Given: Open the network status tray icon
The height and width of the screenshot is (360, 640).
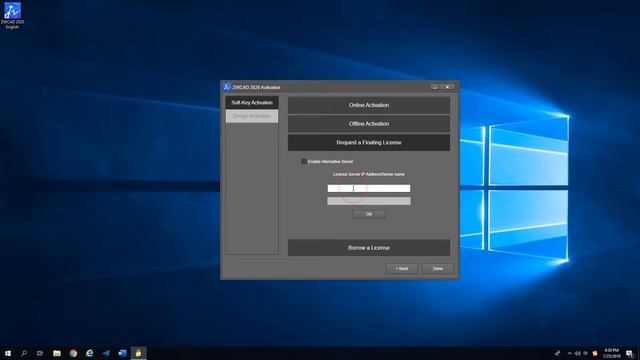Looking at the screenshot, I should point(586,353).
